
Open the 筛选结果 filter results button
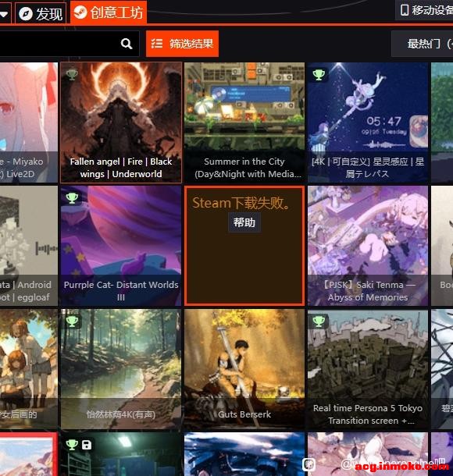(182, 44)
